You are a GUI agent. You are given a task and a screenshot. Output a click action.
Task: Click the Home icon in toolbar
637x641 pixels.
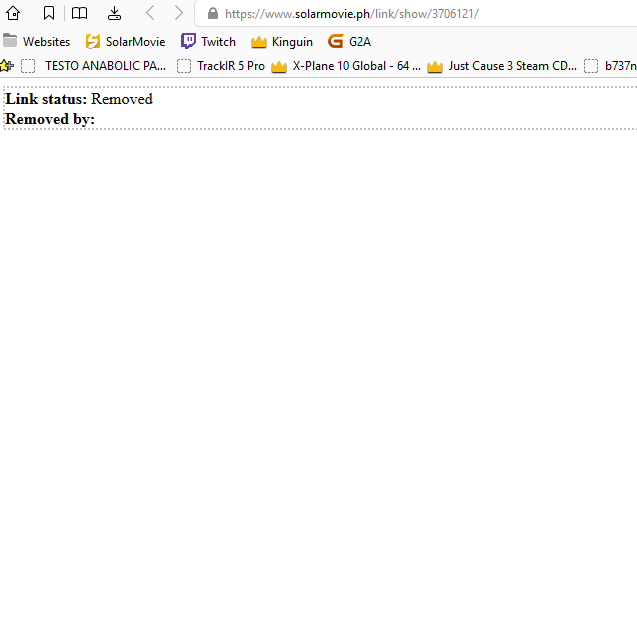13,13
